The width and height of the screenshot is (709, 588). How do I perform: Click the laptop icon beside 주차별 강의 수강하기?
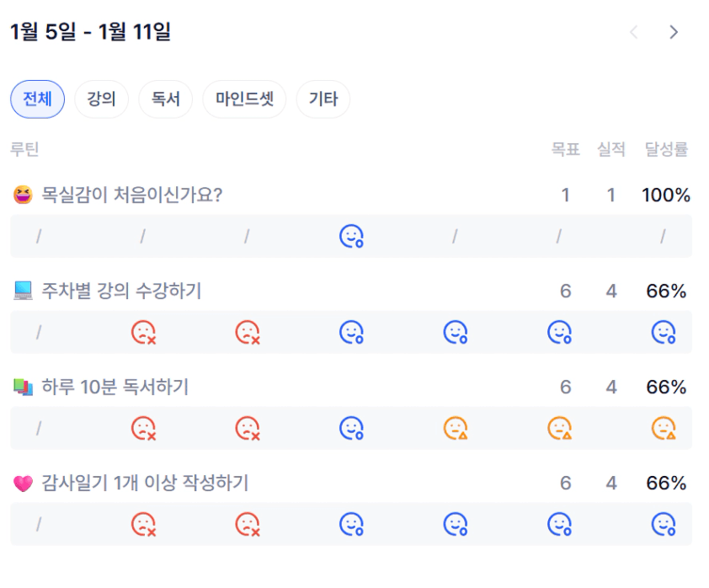click(23, 291)
